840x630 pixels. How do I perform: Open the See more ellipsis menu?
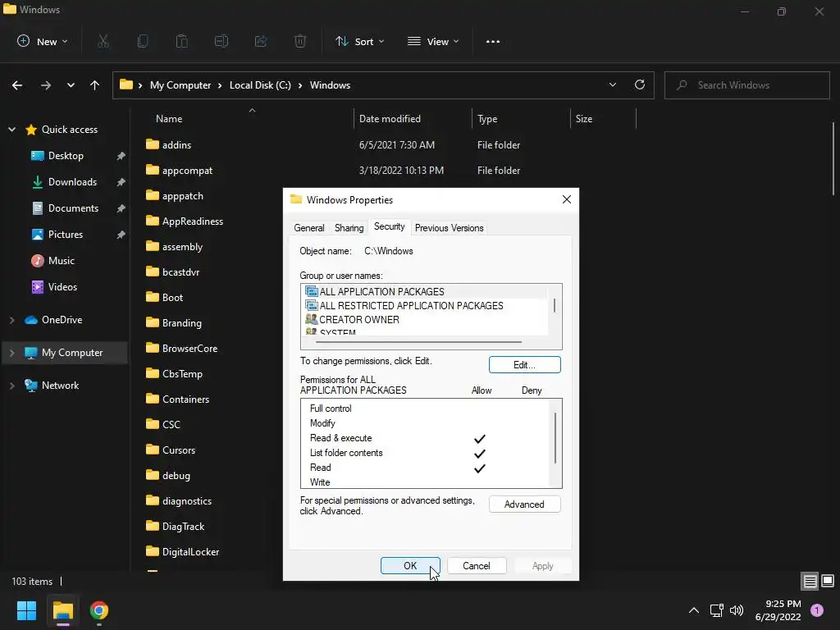tap(493, 41)
